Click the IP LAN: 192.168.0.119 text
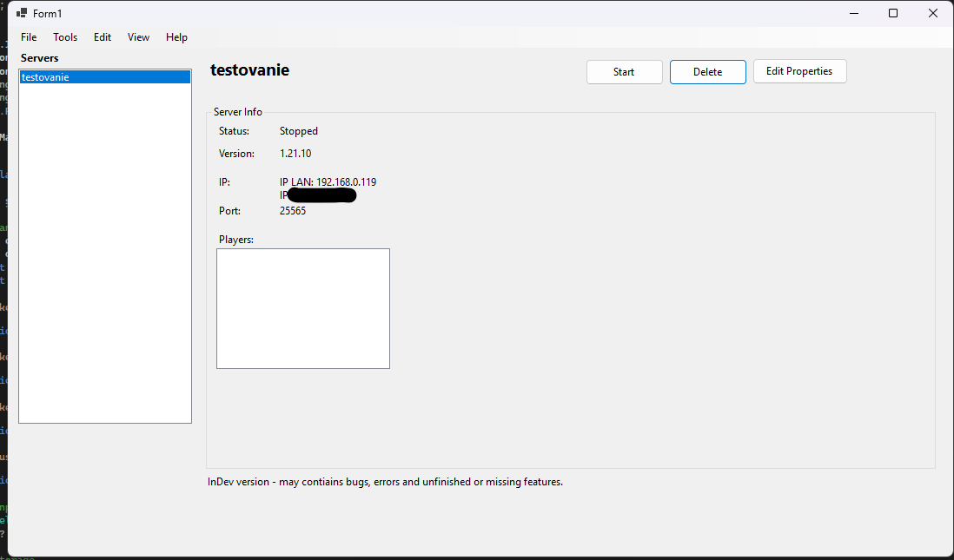The width and height of the screenshot is (954, 560). click(328, 181)
